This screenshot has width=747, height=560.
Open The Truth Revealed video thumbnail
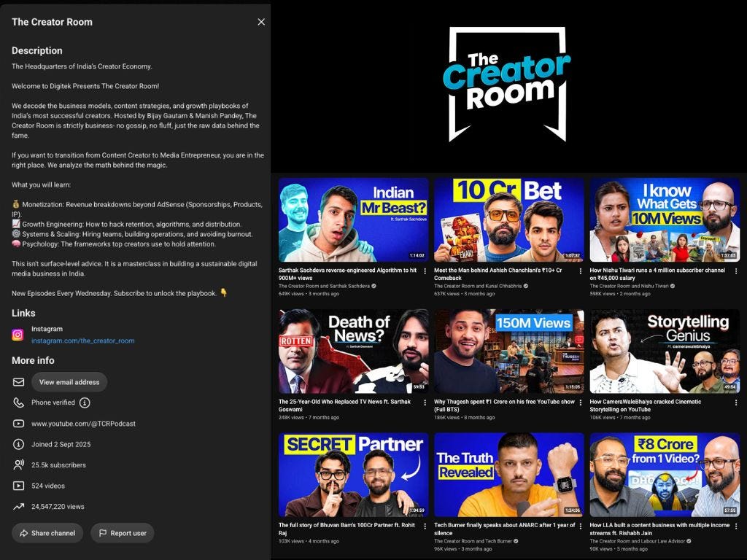point(508,475)
